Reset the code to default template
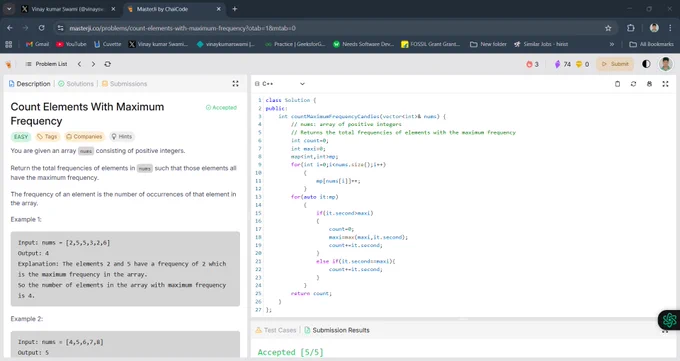The image size is (680, 361). click(x=634, y=84)
